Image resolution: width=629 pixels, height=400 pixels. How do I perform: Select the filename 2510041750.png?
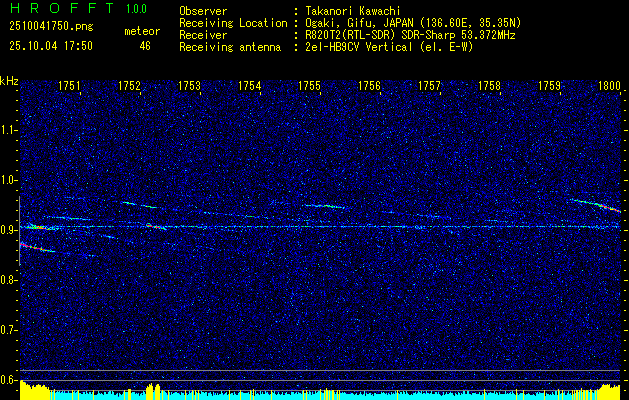click(x=51, y=27)
